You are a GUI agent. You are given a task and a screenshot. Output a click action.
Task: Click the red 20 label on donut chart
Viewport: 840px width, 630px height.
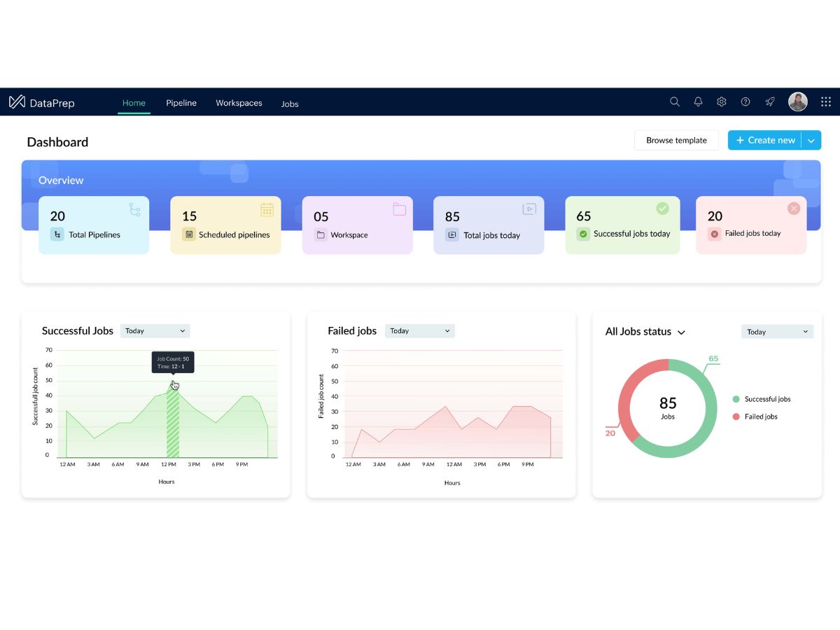point(610,433)
